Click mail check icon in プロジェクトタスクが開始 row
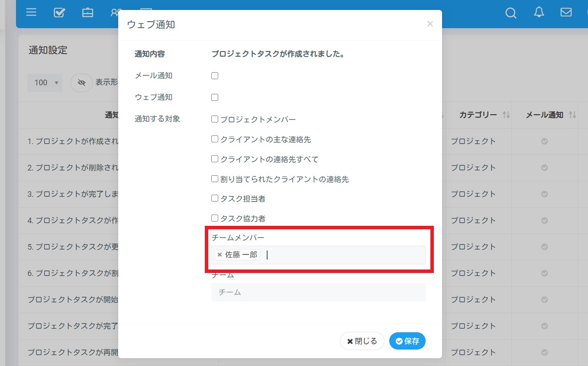This screenshot has height=366, width=588. coord(545,299)
